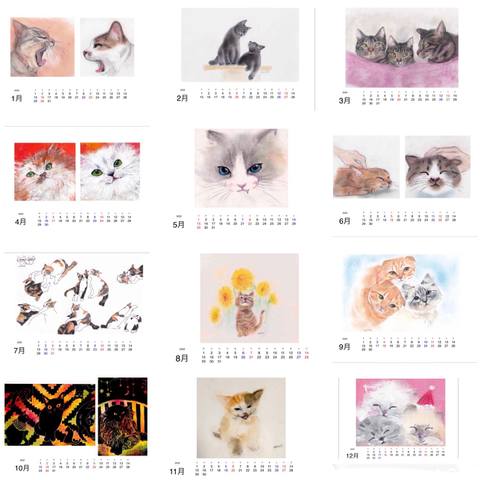Click the white fluffy cat with green eyes
Image resolution: width=480 pixels, height=480 pixels.
(110, 172)
